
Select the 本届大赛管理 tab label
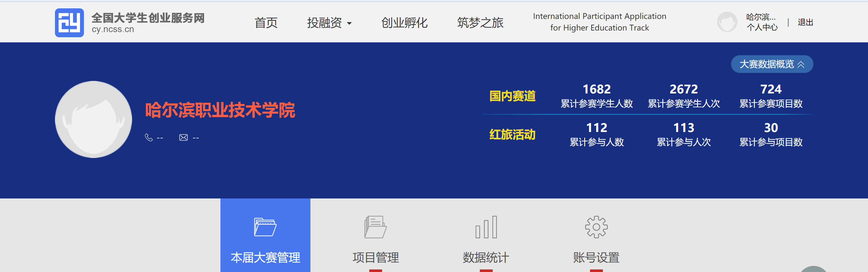point(265,258)
